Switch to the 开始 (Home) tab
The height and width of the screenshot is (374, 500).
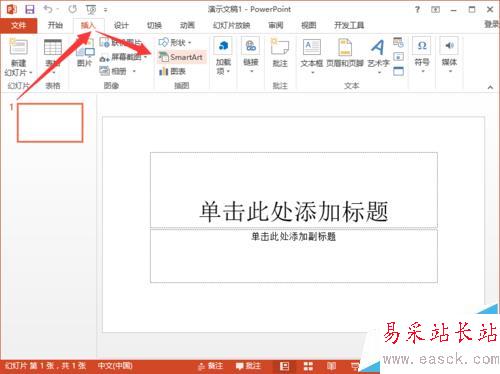pyautogui.click(x=55, y=25)
